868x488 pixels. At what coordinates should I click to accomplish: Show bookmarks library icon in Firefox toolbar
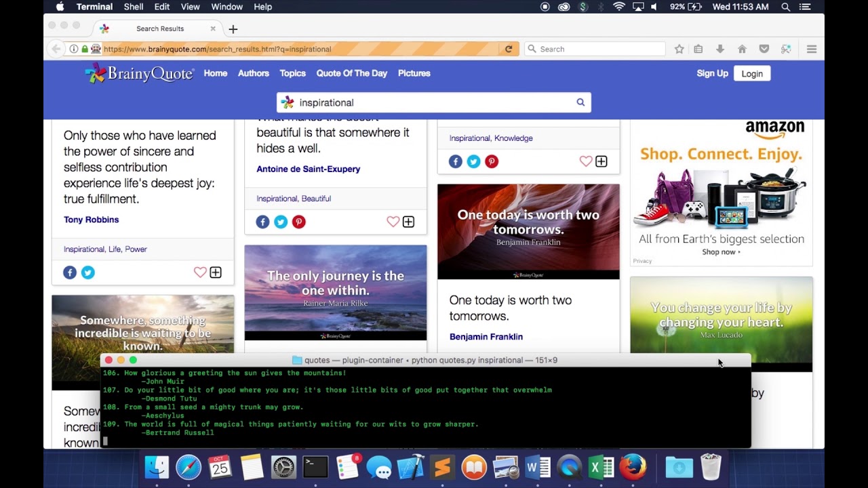(698, 49)
